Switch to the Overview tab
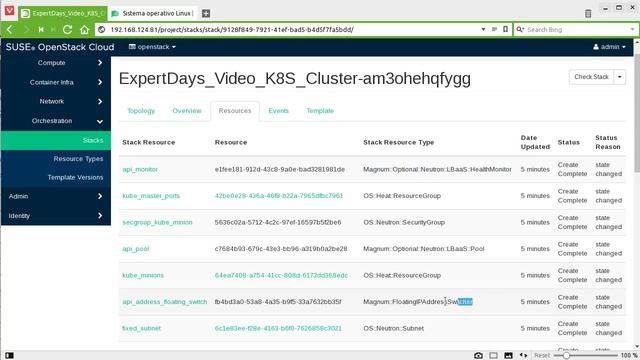640x360 pixels. click(x=187, y=111)
